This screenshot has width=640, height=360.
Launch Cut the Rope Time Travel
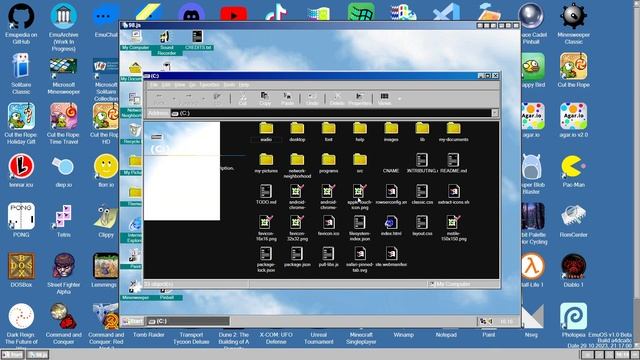coord(63,124)
